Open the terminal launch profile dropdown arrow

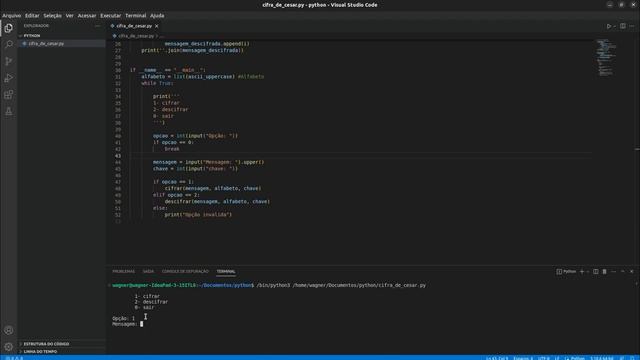(x=588, y=272)
